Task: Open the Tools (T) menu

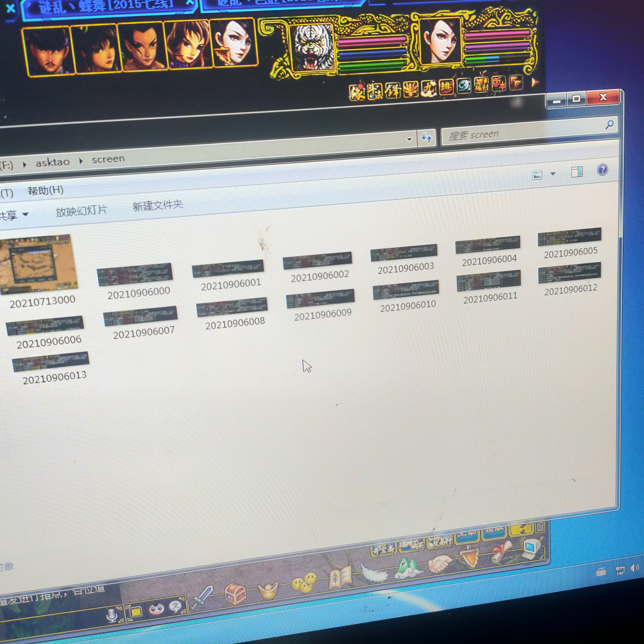Action: (7, 193)
